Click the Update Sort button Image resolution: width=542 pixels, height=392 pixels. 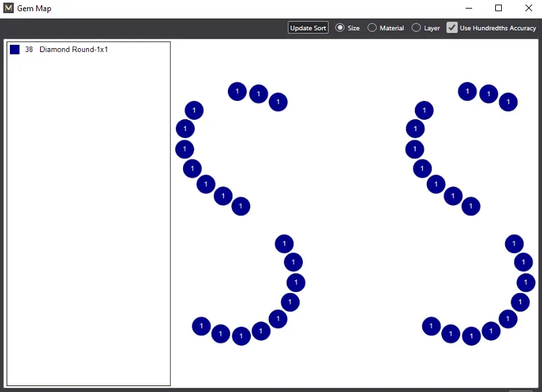tap(308, 28)
